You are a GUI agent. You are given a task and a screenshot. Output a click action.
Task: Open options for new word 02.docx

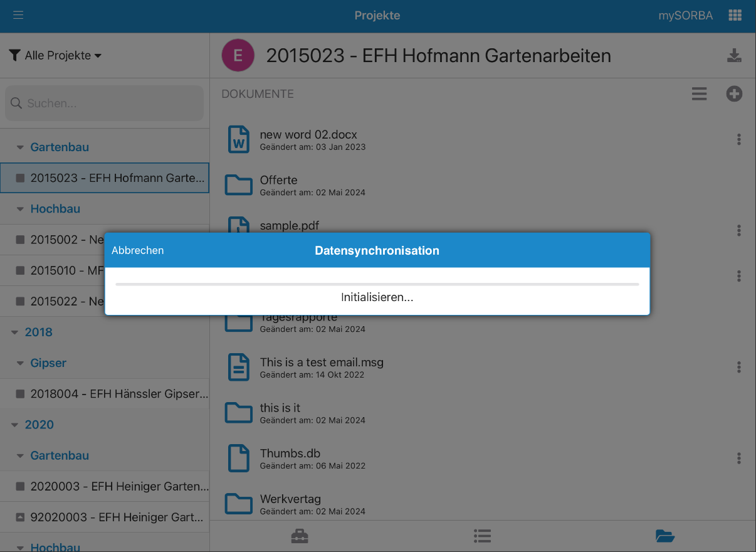(739, 139)
